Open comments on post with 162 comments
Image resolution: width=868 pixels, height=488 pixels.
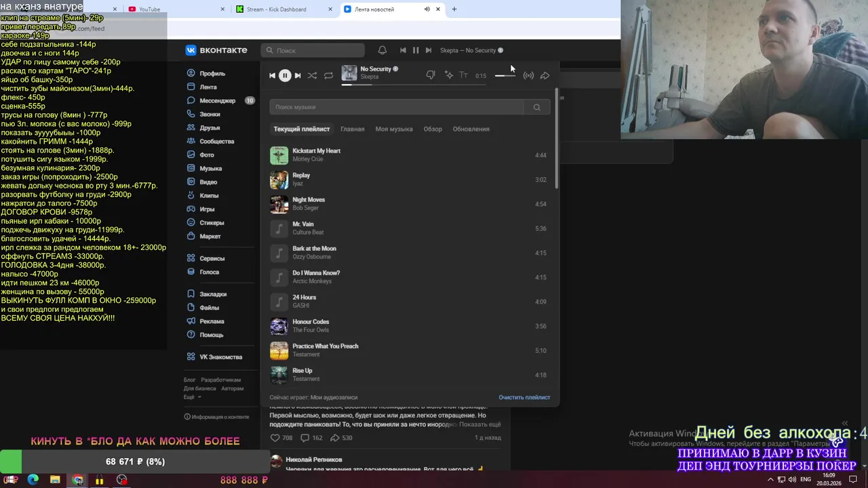pyautogui.click(x=312, y=438)
